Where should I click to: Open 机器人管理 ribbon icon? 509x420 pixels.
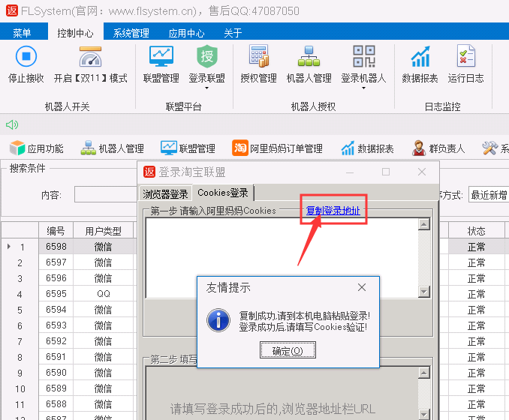click(309, 56)
